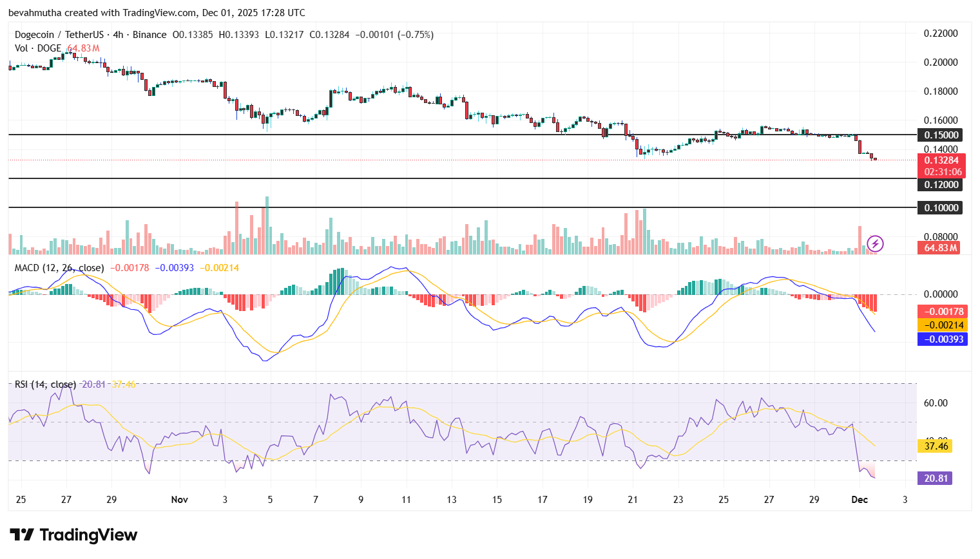Viewport: 980px width, 559px height.
Task: Click the yellow RSI average badge 37.46
Action: coord(934,445)
